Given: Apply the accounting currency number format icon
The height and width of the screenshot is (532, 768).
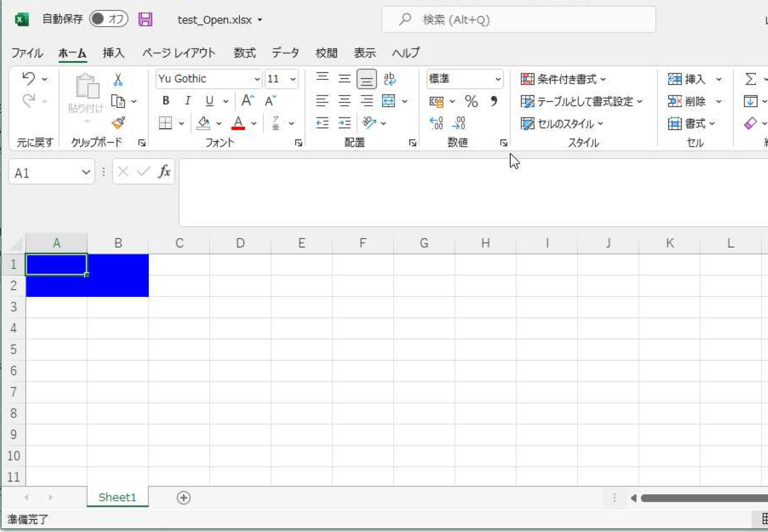Looking at the screenshot, I should tap(437, 101).
